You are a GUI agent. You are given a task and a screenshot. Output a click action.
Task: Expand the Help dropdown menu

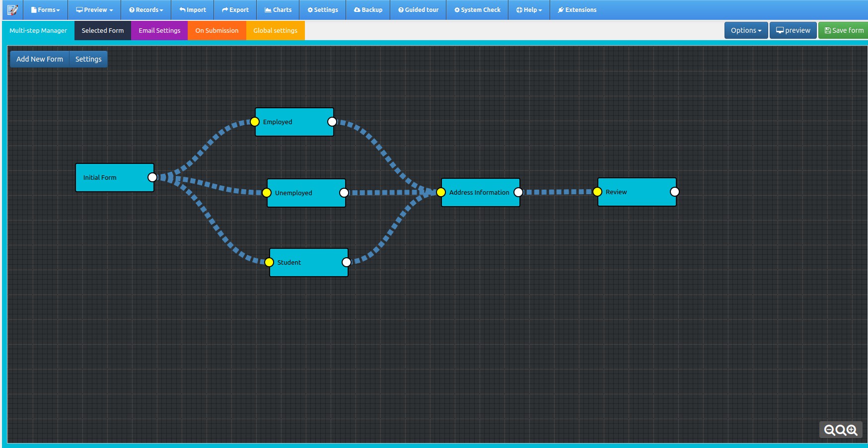(x=529, y=10)
